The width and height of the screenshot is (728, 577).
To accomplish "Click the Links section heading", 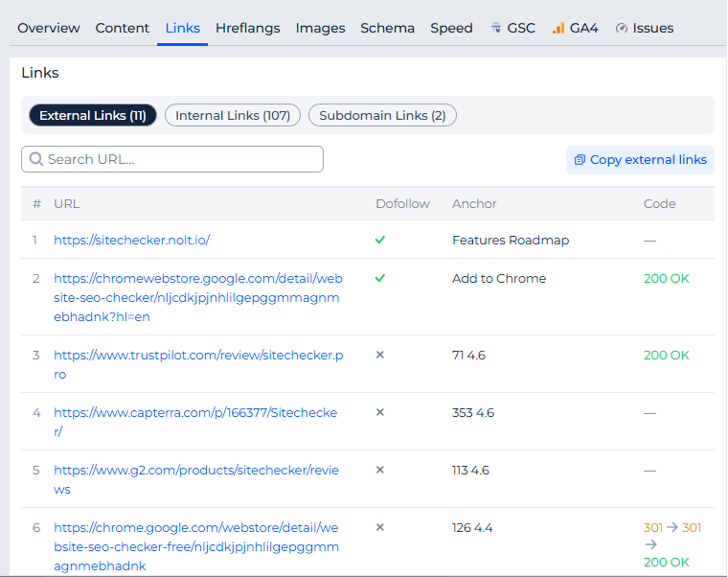I will [40, 73].
